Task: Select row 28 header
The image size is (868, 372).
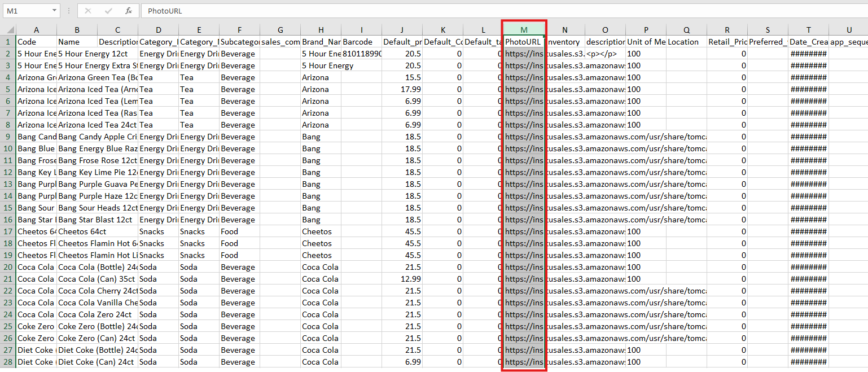Action: [x=8, y=362]
